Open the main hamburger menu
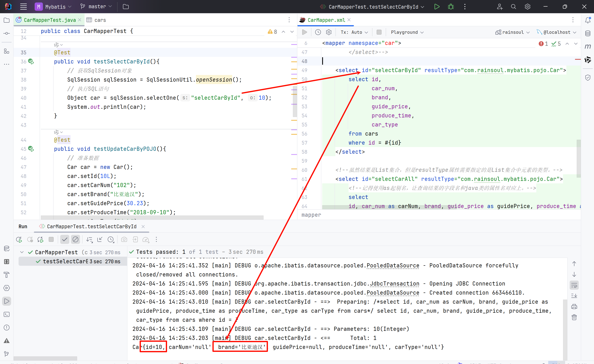594x364 pixels. point(23,7)
